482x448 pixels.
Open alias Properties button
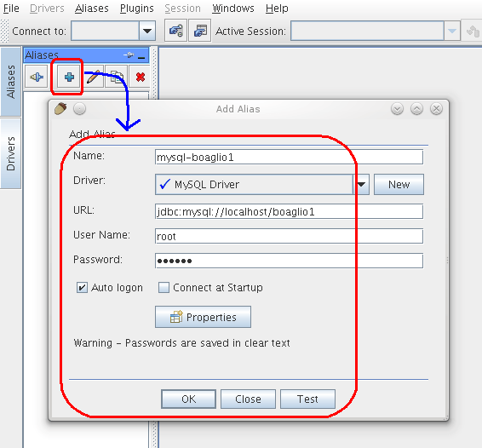coord(203,317)
